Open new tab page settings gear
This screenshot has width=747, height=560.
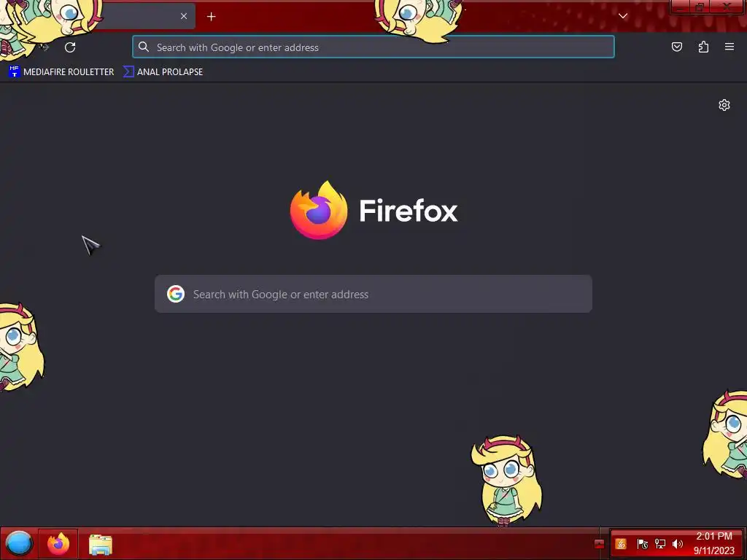tap(724, 105)
